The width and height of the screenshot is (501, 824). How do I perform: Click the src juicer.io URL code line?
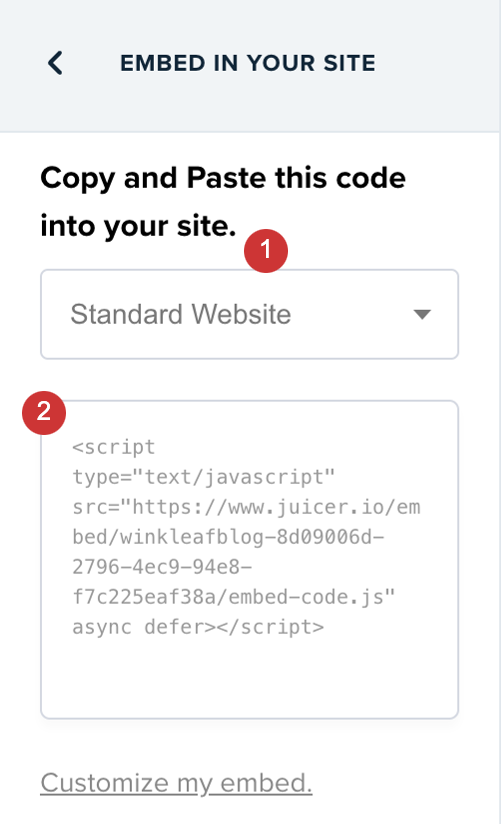(247, 507)
